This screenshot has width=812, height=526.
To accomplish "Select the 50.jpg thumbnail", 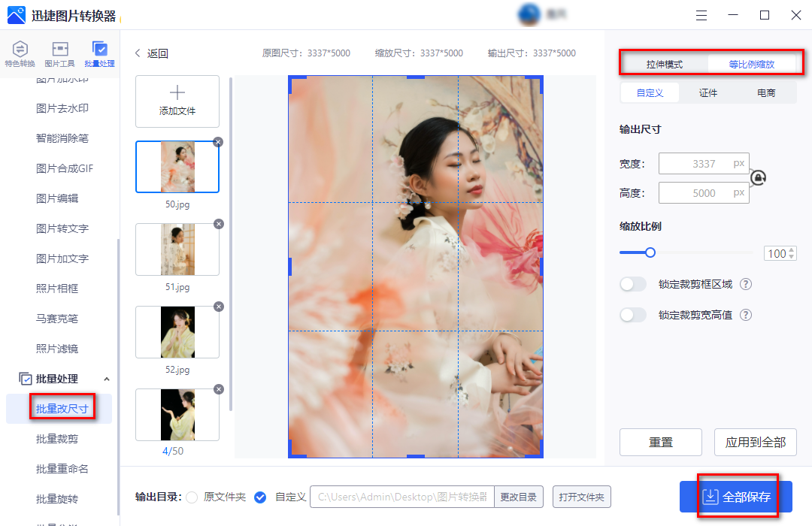I will (177, 167).
